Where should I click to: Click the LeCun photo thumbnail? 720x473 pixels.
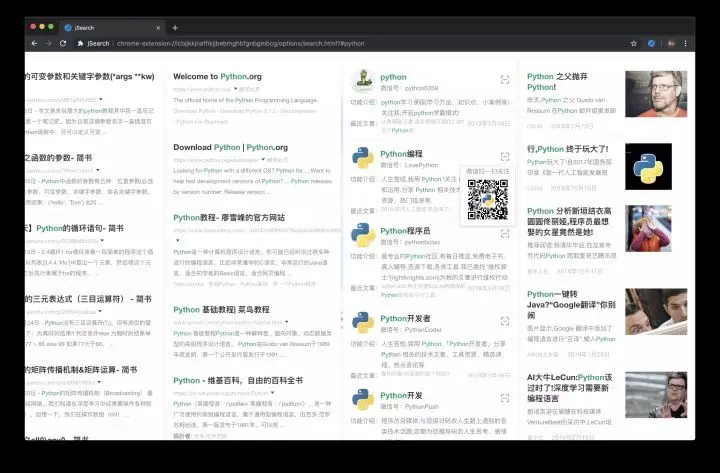point(656,394)
